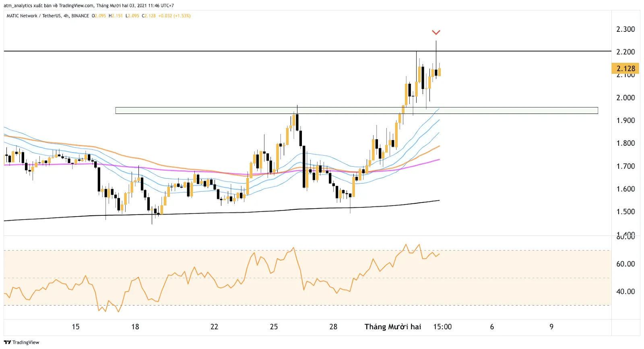
Task: Click the 1.800 price axis label
Action: (x=625, y=143)
